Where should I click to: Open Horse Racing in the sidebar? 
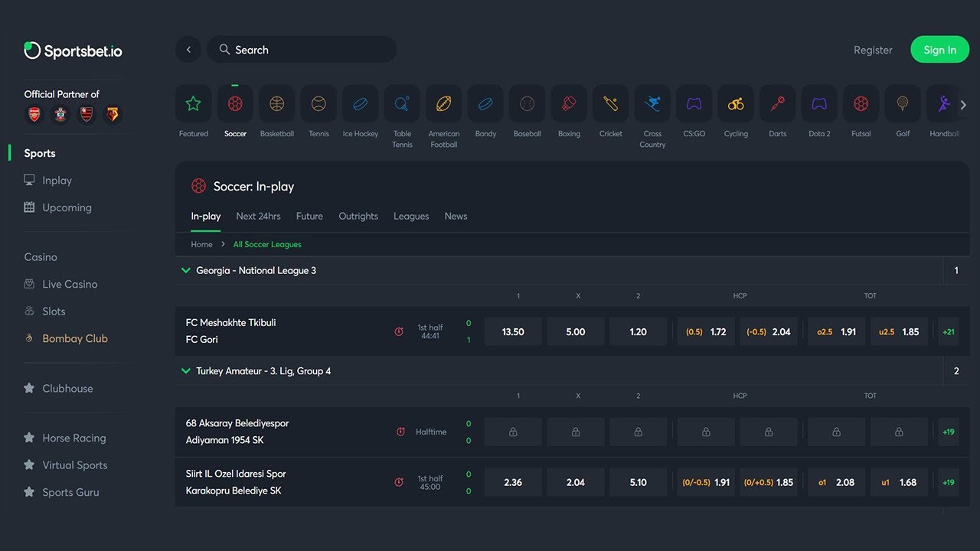coord(64,438)
